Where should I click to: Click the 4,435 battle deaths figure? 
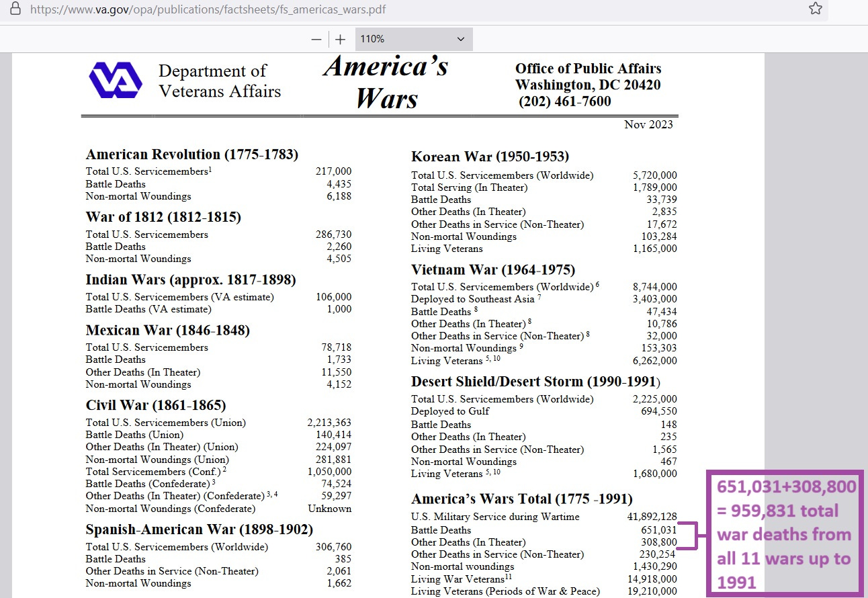point(339,183)
